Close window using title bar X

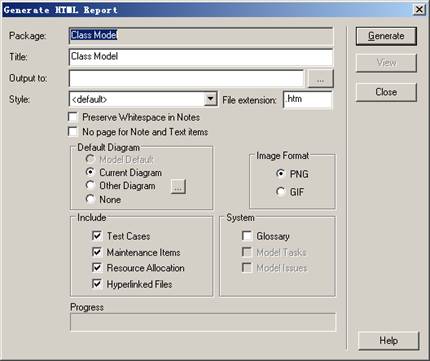(x=419, y=9)
